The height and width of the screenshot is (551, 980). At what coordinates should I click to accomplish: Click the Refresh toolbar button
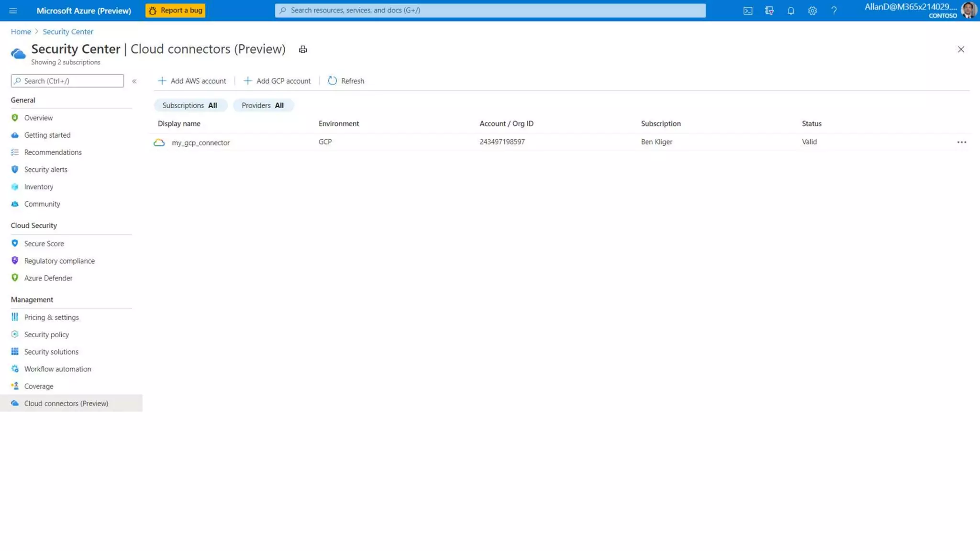tap(346, 81)
